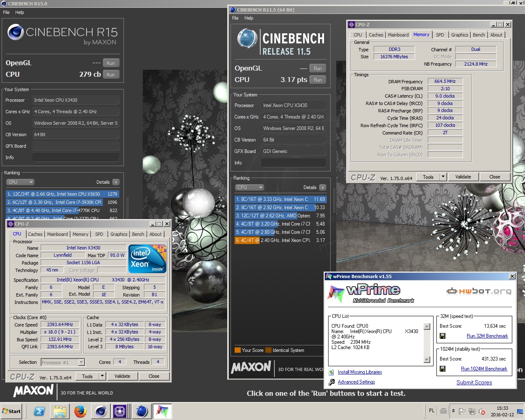Switch to the Cinebench R15 taskbar icon

click(101, 411)
